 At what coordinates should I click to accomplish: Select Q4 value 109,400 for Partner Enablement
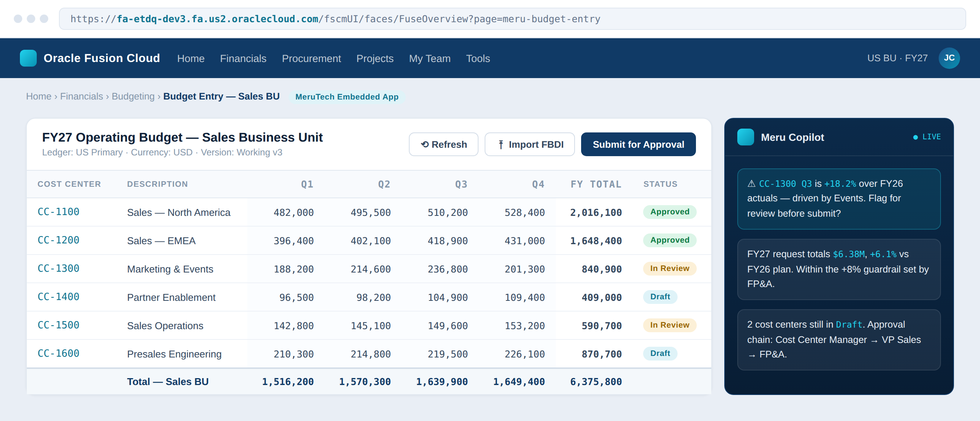(524, 298)
